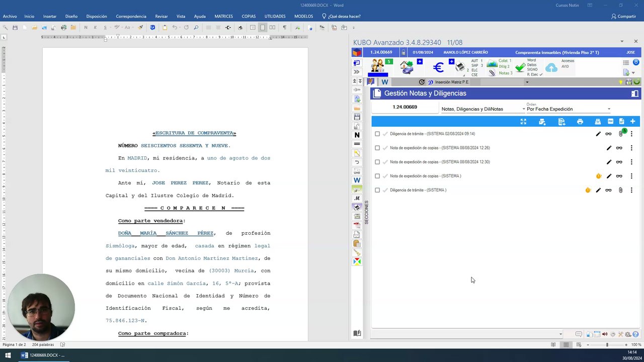Expand the double chevron arrow in KUBO sidebar
644x362 pixels.
click(357, 72)
